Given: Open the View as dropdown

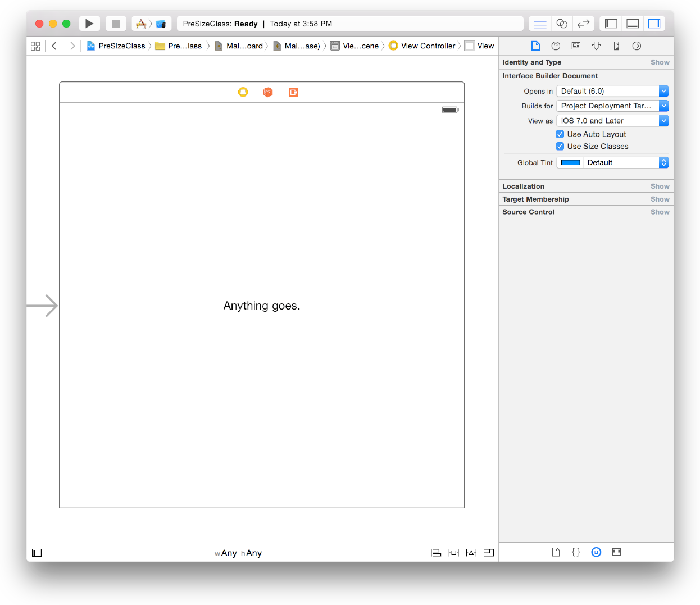Looking at the screenshot, I should 612,121.
